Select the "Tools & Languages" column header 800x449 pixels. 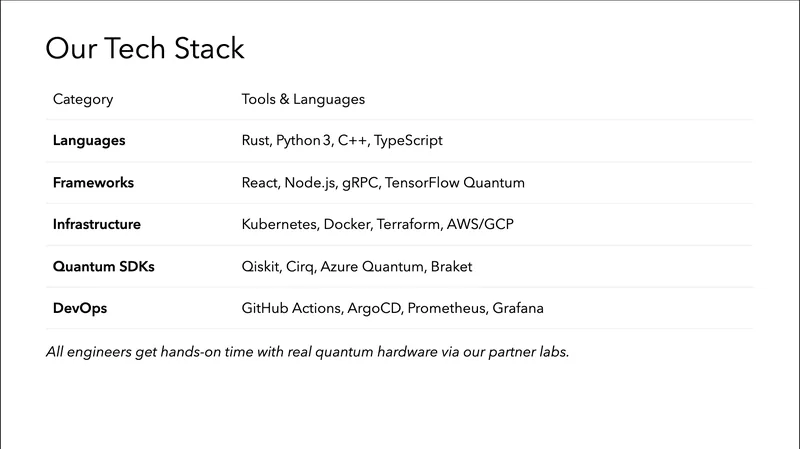303,100
